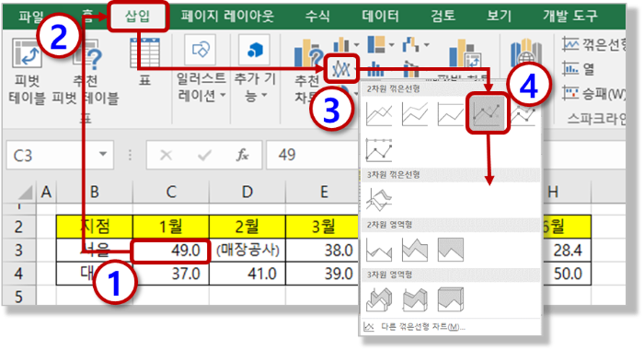Select cell with value 50.0
Image resolution: width=644 pixels, height=351 pixels.
(x=567, y=274)
